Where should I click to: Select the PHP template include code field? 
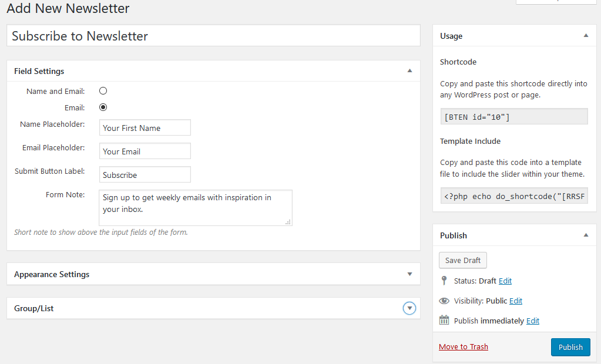[x=514, y=196]
